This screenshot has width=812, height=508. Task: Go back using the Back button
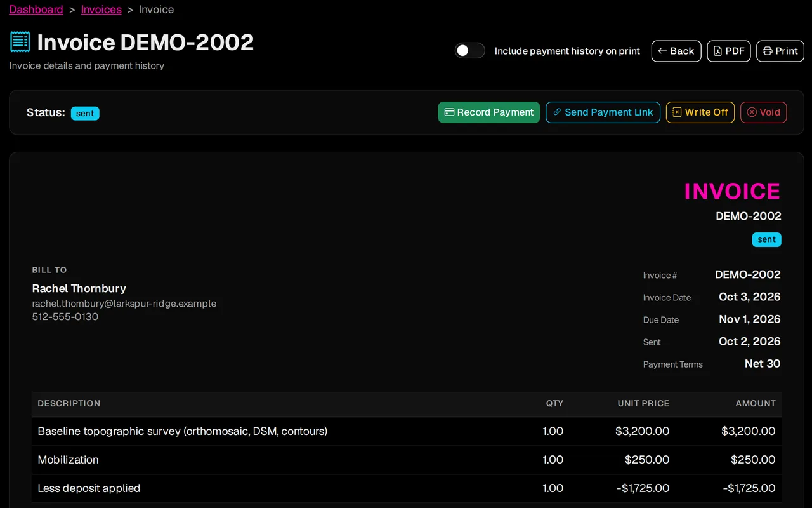[x=676, y=51]
